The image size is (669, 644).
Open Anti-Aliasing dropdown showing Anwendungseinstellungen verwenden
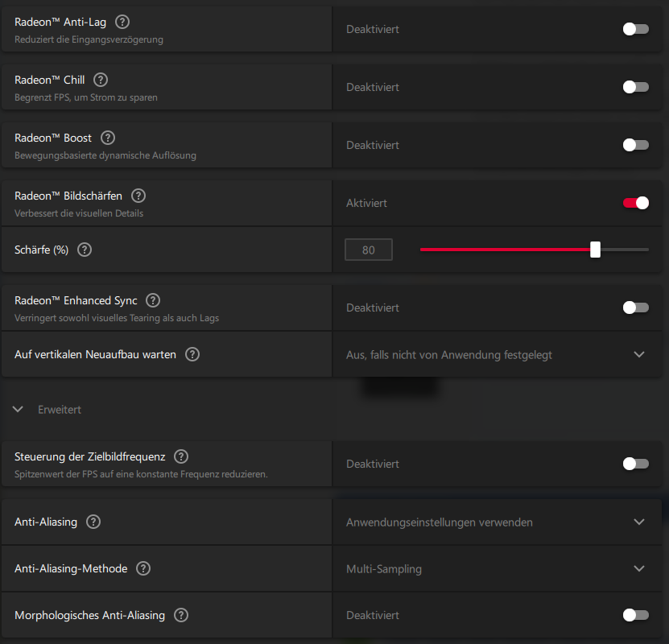497,522
